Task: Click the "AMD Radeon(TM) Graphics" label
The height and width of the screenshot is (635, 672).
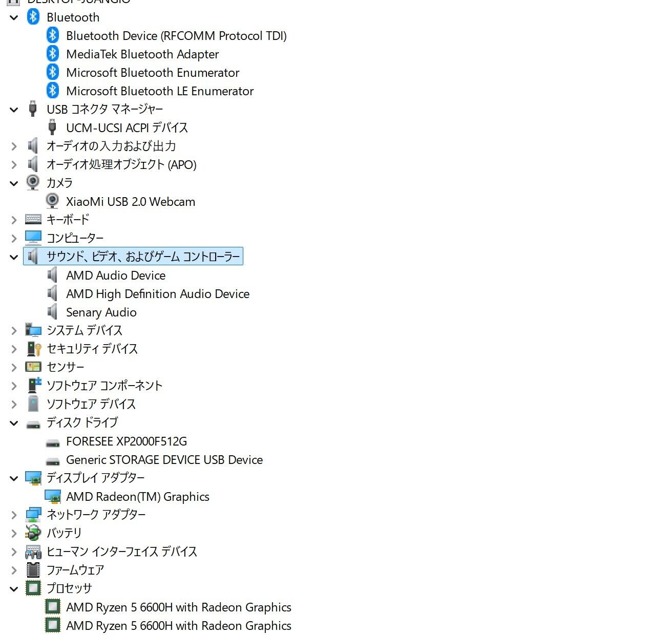Action: tap(138, 497)
